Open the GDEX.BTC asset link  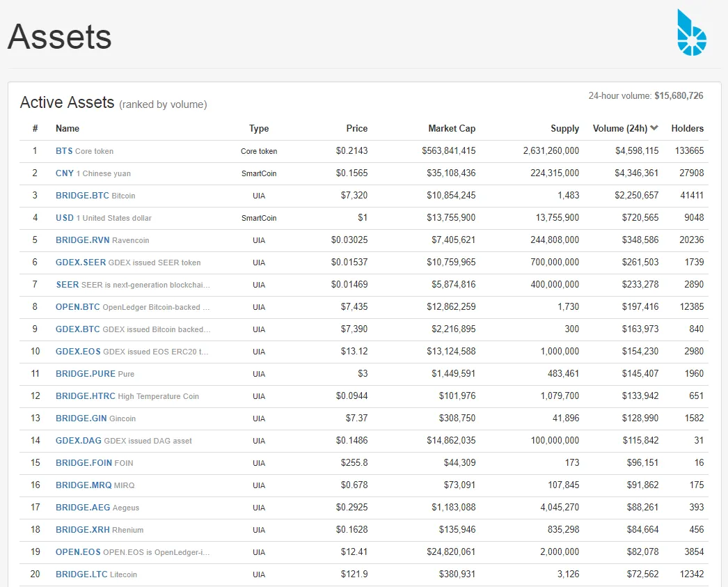pyautogui.click(x=77, y=329)
